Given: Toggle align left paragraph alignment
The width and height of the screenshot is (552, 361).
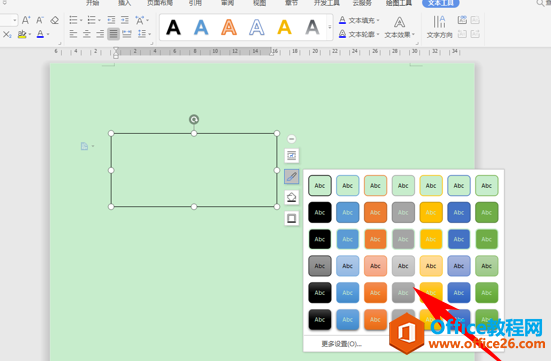Looking at the screenshot, I should coord(73,34).
